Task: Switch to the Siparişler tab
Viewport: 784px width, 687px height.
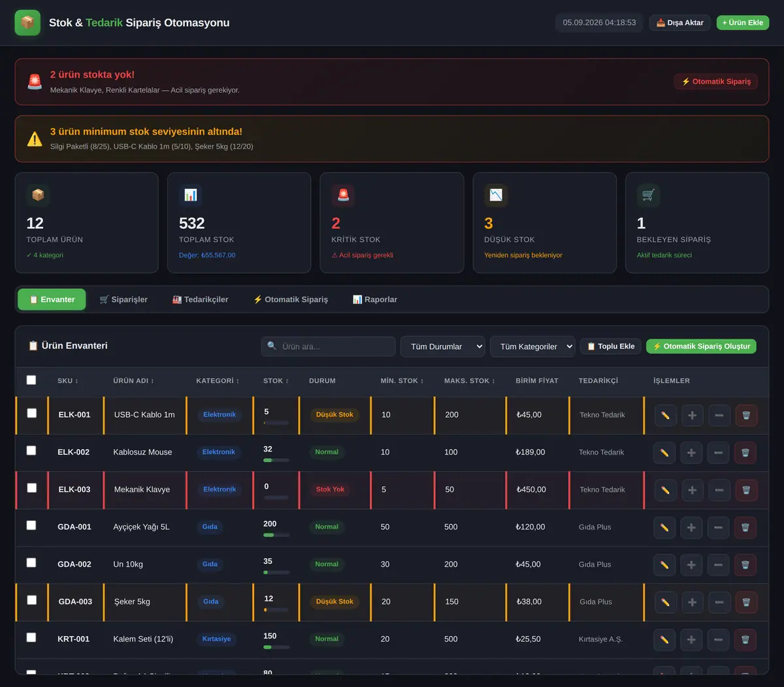Action: coord(123,299)
